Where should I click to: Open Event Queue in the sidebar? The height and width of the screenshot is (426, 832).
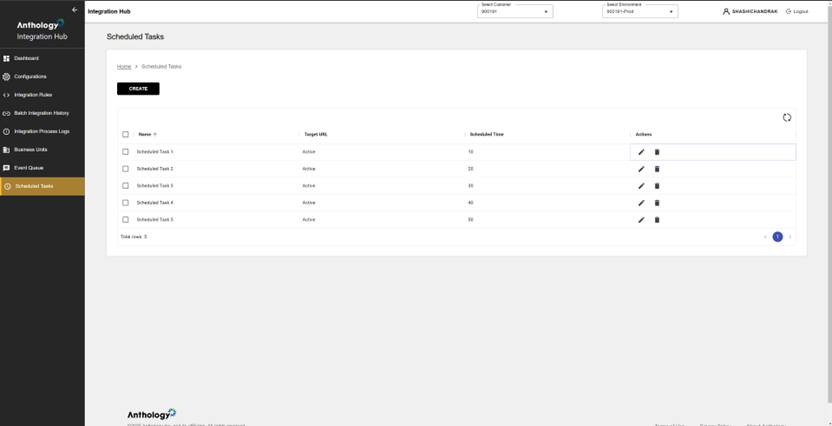[x=42, y=168]
